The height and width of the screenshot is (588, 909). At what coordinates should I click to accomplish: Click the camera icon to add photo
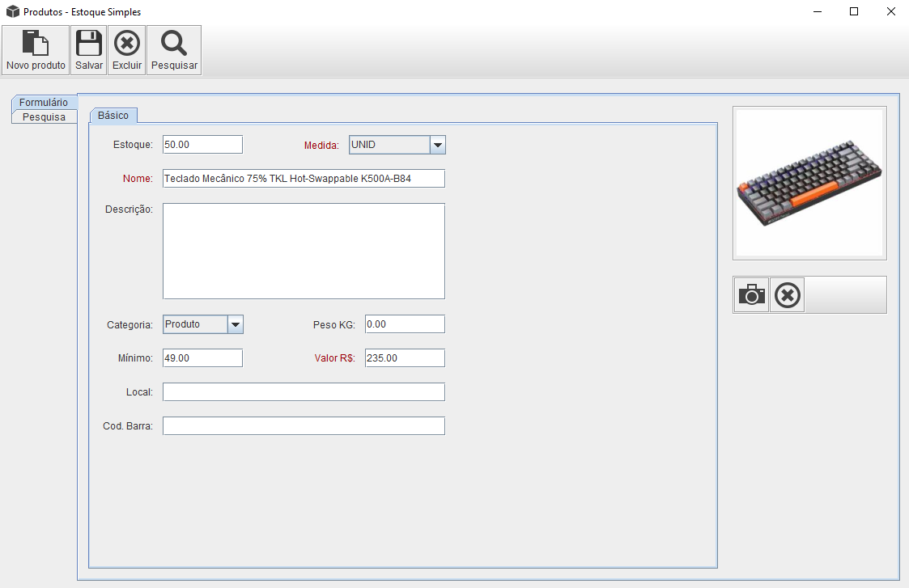[x=751, y=295]
